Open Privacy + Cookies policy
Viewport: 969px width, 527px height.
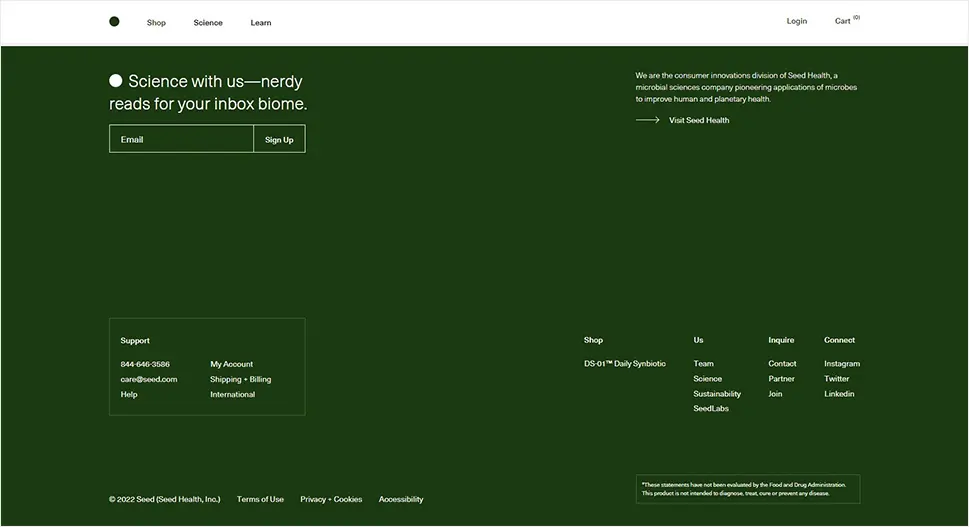point(331,499)
